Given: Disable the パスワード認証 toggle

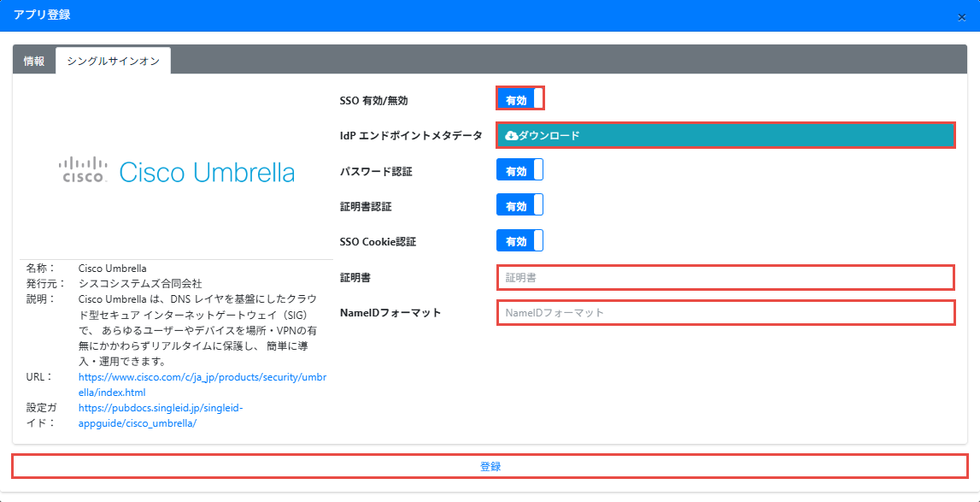Looking at the screenshot, I should point(519,171).
